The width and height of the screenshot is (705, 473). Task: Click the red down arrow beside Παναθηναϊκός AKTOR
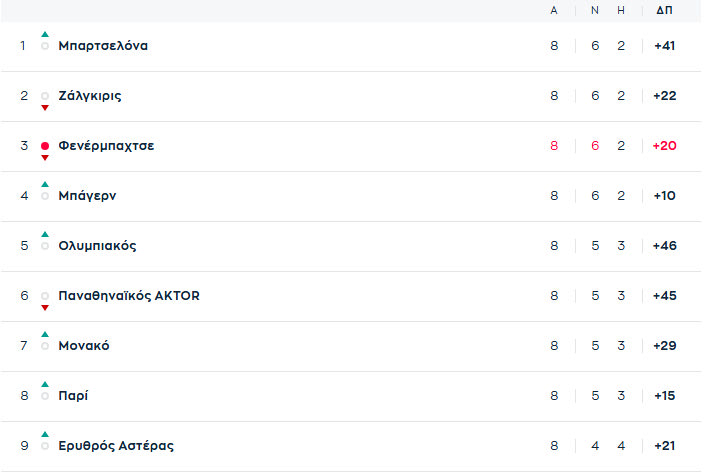[x=45, y=307]
